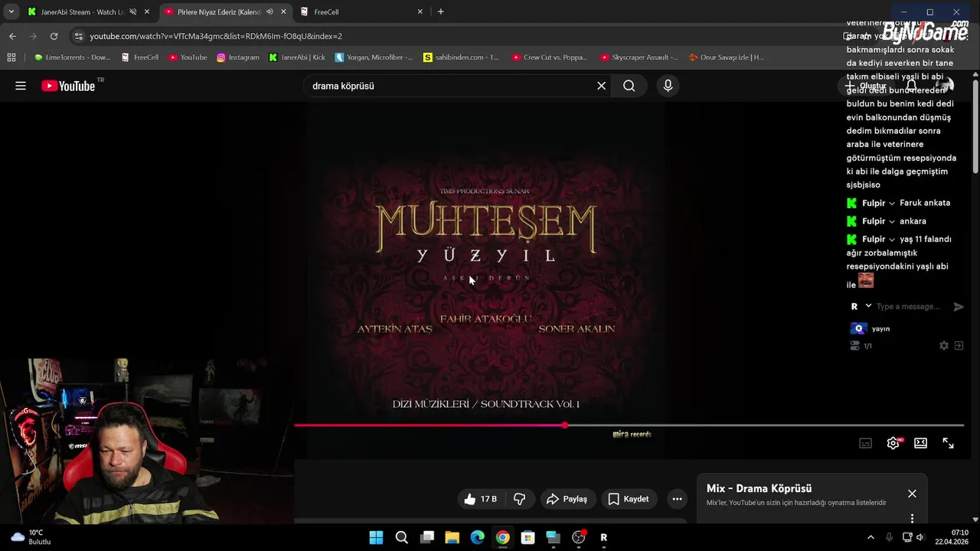Click the red scrubber handle on timeline

tap(565, 425)
